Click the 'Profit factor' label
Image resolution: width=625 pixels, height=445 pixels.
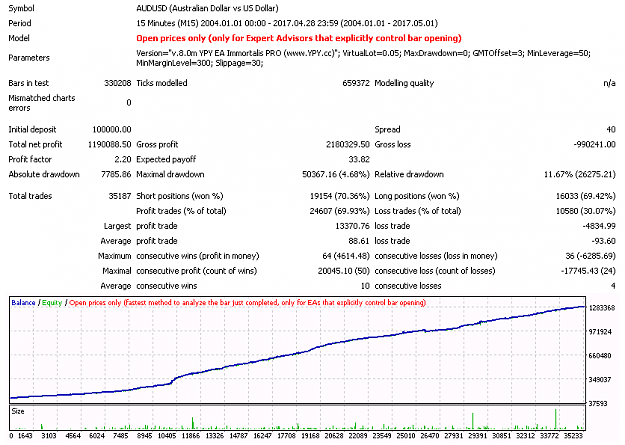(x=30, y=159)
